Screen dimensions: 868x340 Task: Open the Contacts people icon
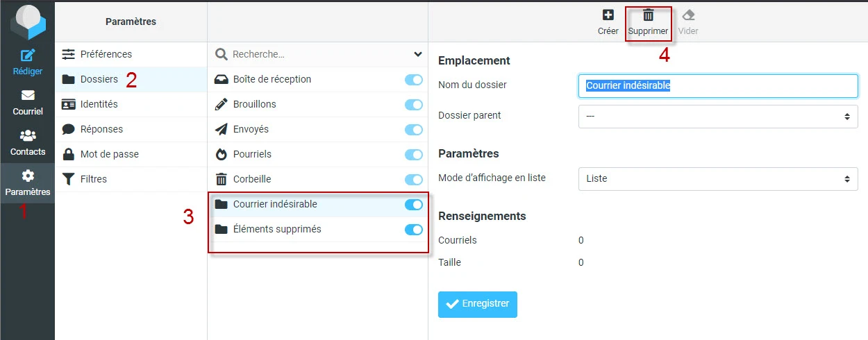(27, 136)
